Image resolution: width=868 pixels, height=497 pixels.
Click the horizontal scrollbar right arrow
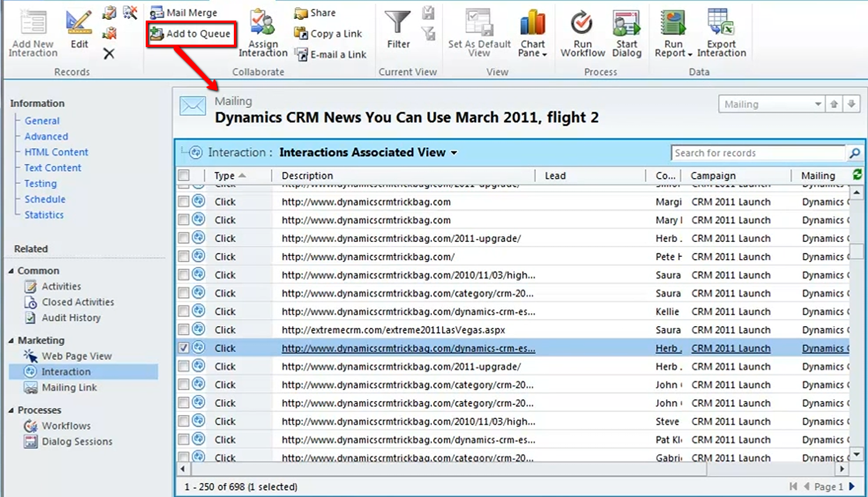coord(842,469)
